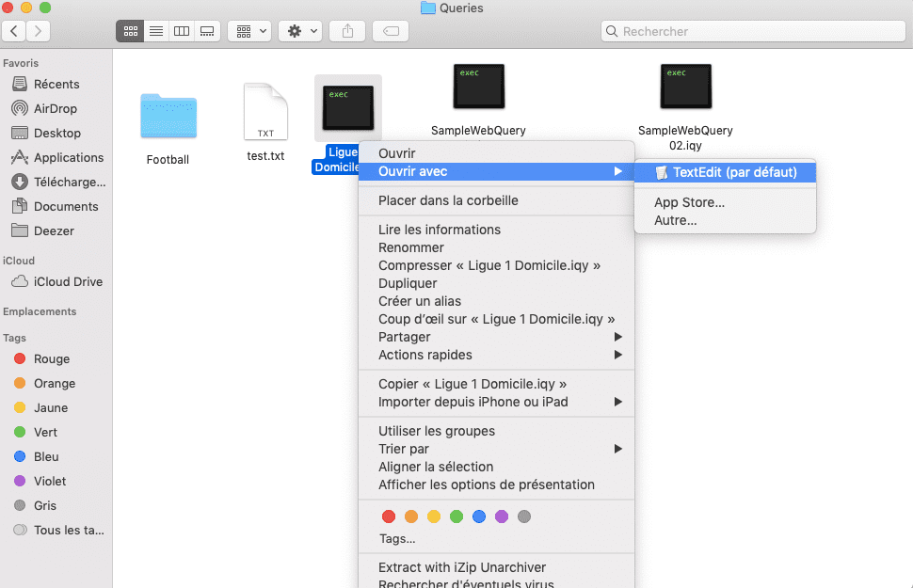Apply the yellow tag dot in the context menu
913x588 pixels.
434,516
